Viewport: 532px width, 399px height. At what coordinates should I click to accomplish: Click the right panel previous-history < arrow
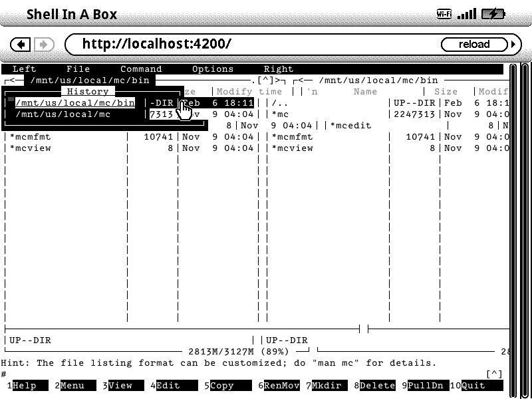[x=301, y=80]
